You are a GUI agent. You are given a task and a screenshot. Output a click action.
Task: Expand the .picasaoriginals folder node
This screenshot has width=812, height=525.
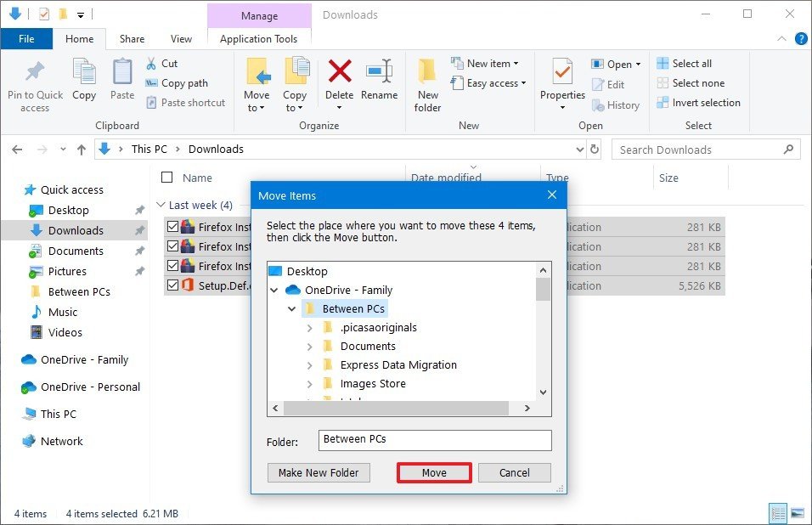tap(310, 328)
